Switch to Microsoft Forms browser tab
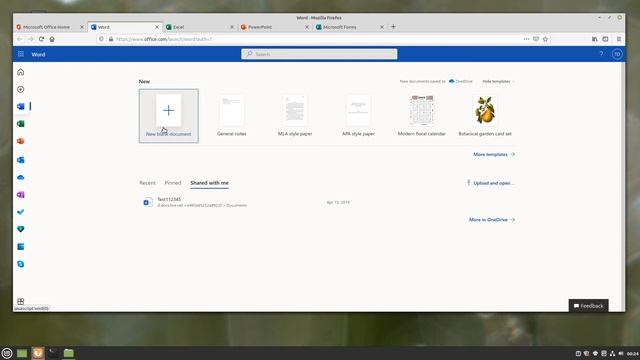 click(x=350, y=27)
